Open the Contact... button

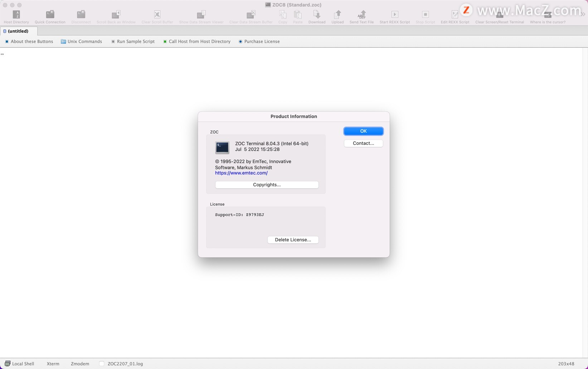coord(363,143)
